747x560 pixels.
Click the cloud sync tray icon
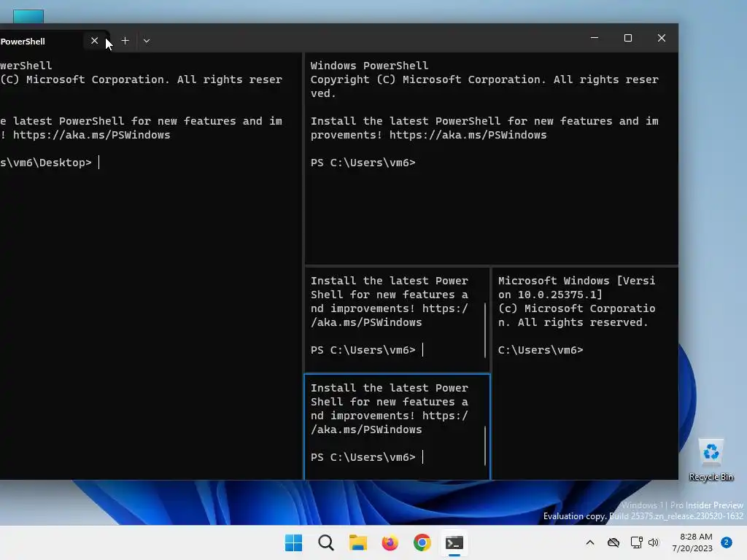[613, 542]
